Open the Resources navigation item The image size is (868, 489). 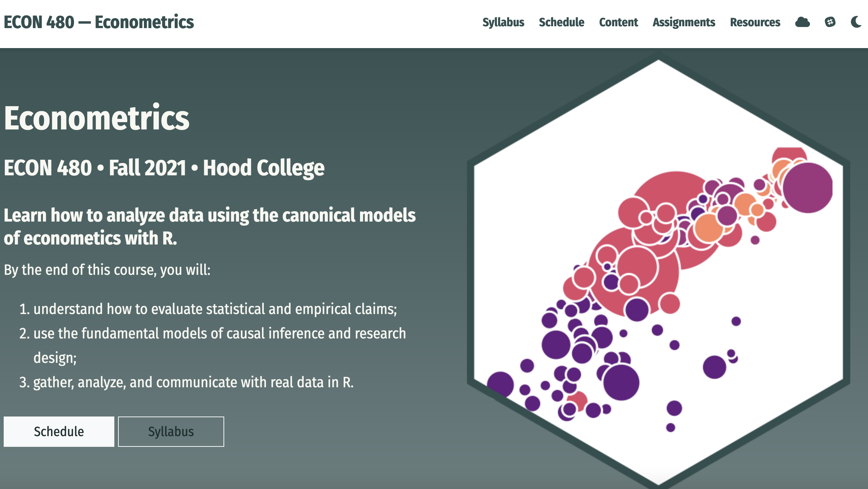pyautogui.click(x=755, y=22)
